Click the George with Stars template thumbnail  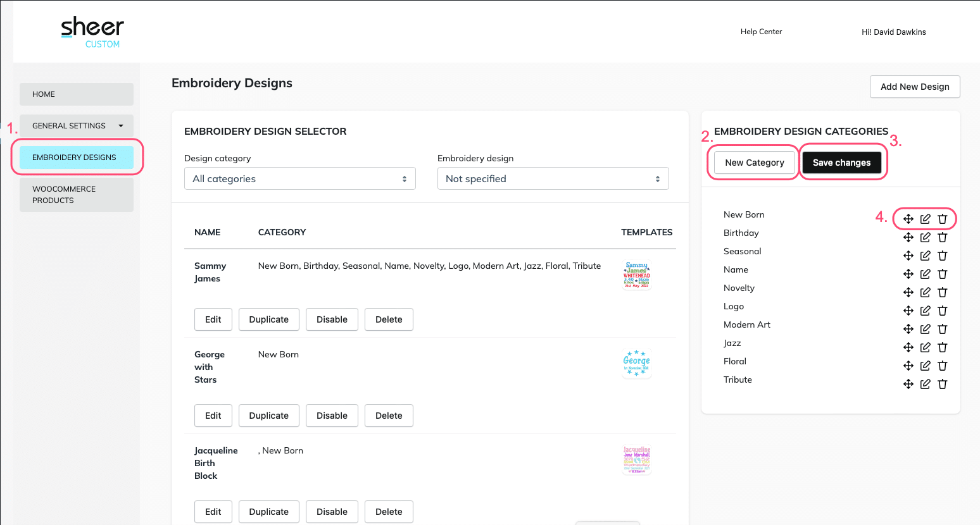click(x=636, y=364)
